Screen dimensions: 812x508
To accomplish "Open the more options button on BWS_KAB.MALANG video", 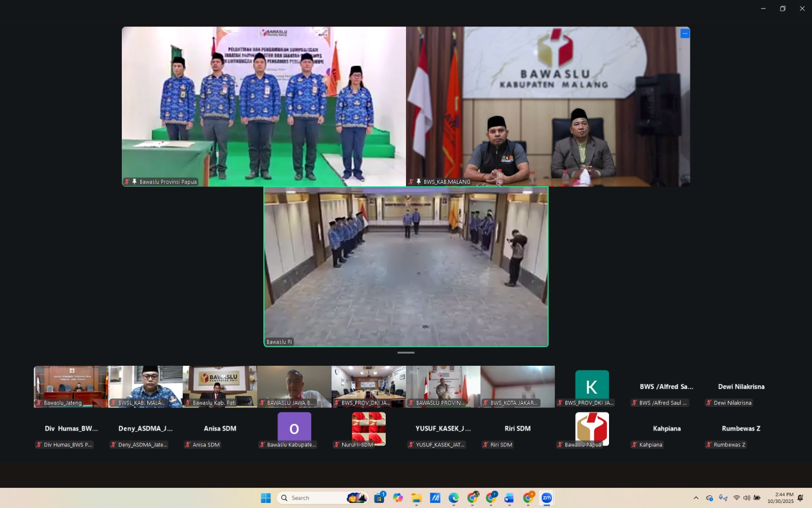I will (x=685, y=34).
